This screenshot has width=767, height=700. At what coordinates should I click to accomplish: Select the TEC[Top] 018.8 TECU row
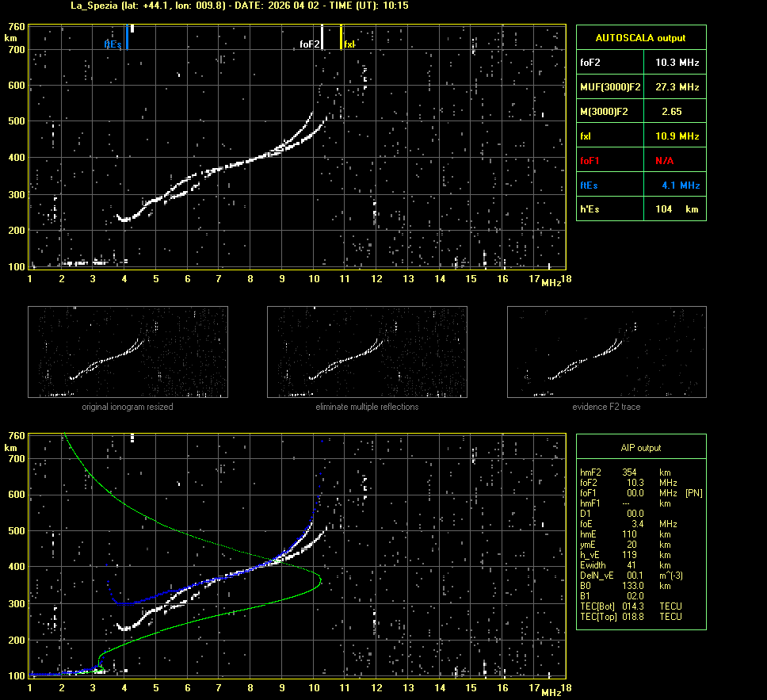coord(631,616)
